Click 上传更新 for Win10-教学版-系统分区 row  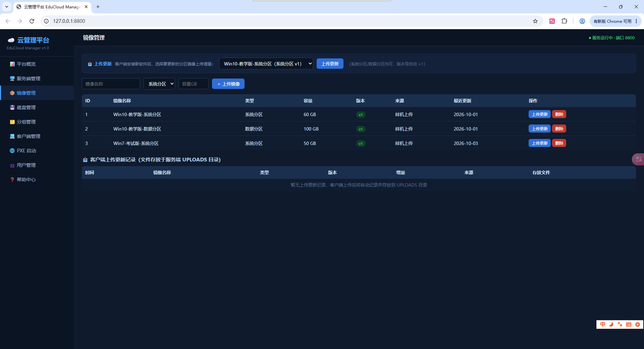coord(540,114)
